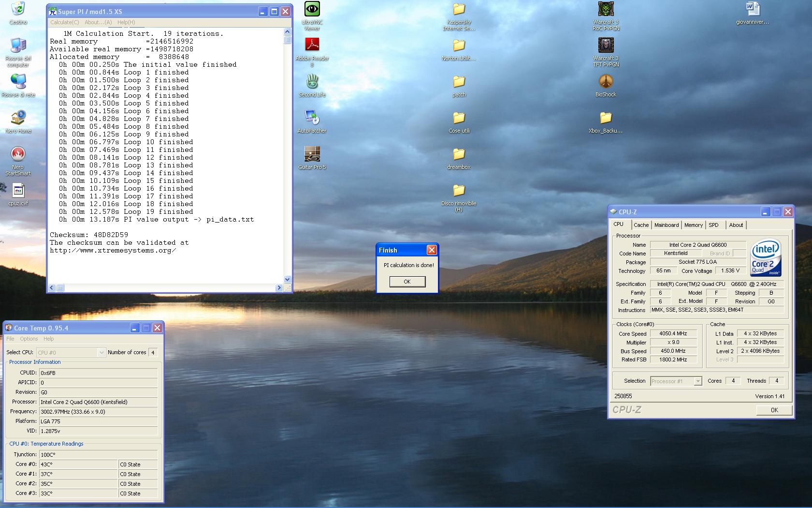Click Processor field in Core Temp
This screenshot has width=812, height=508.
(x=99, y=402)
